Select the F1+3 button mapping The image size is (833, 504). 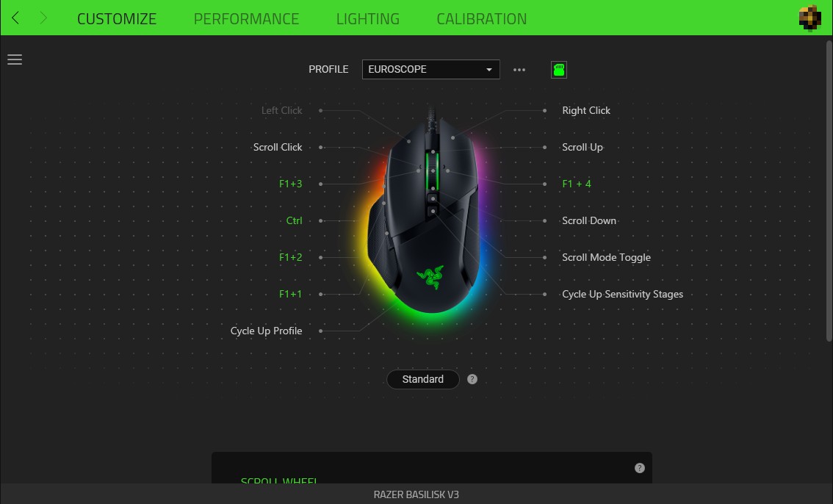291,184
